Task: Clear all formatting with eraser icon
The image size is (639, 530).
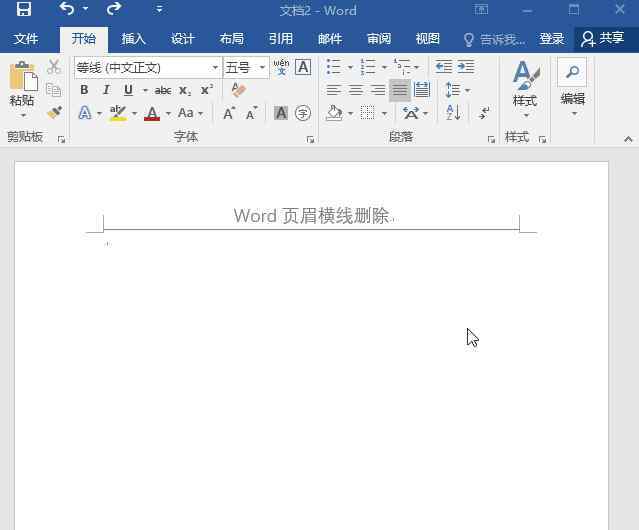Action: [238, 90]
